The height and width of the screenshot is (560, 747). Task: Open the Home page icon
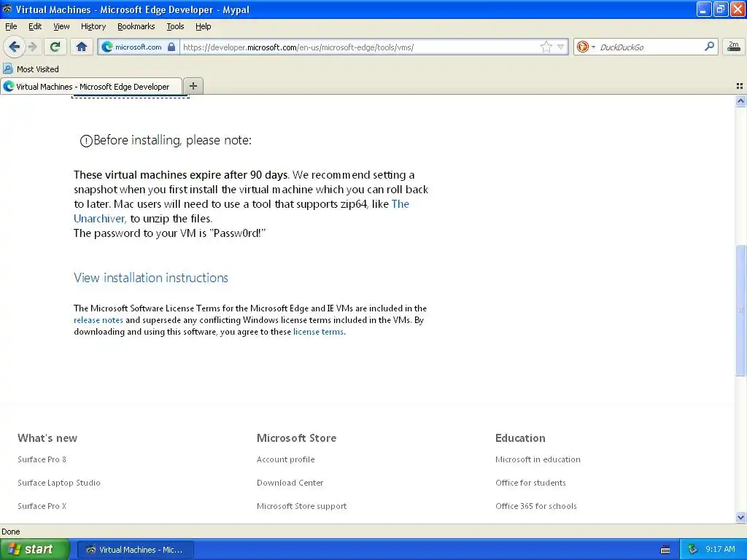[x=82, y=47]
